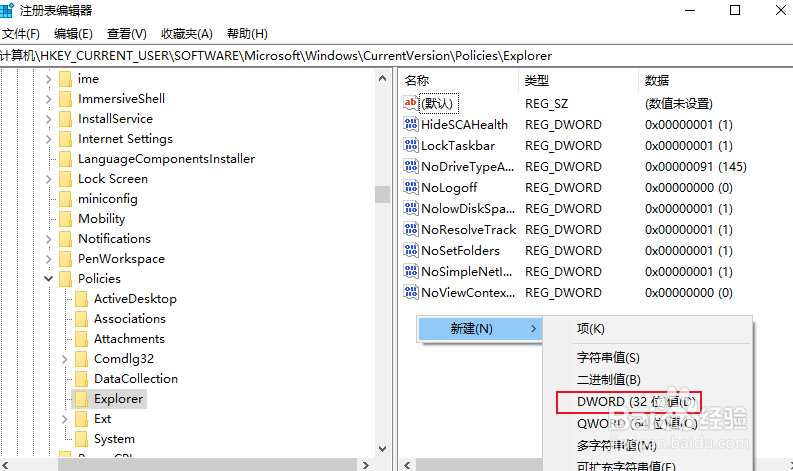This screenshot has height=471, width=793.
Task: Select the System key in tree
Action: click(x=114, y=439)
